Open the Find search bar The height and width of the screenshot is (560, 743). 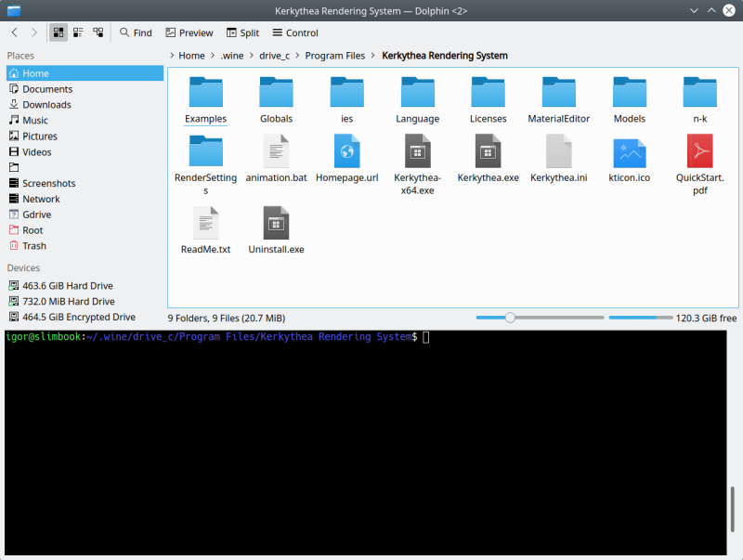coord(136,32)
